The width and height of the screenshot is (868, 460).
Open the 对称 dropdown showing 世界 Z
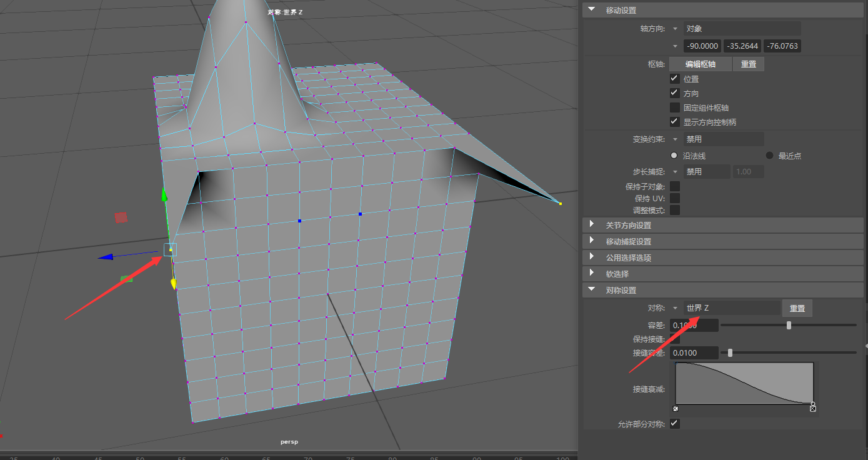[x=676, y=307]
